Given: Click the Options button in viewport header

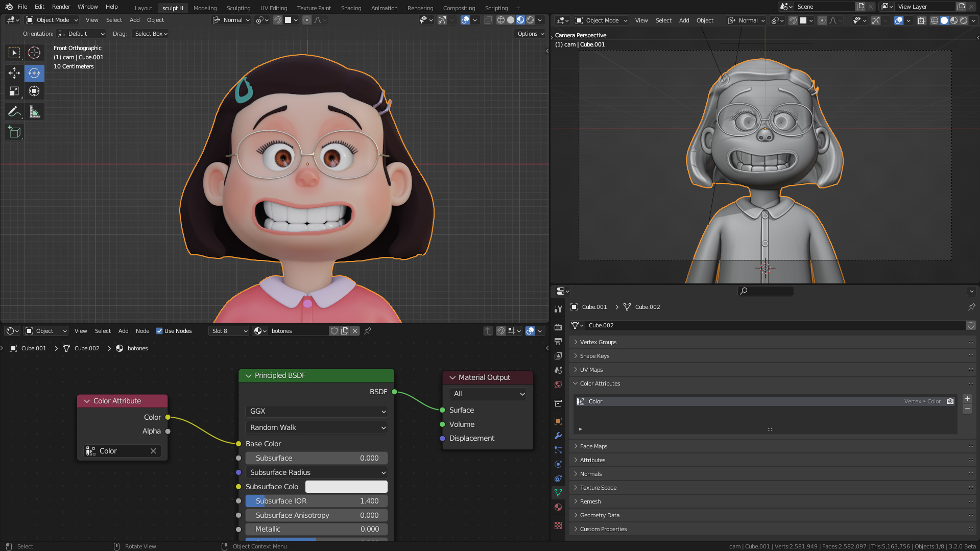Looking at the screenshot, I should (x=530, y=34).
